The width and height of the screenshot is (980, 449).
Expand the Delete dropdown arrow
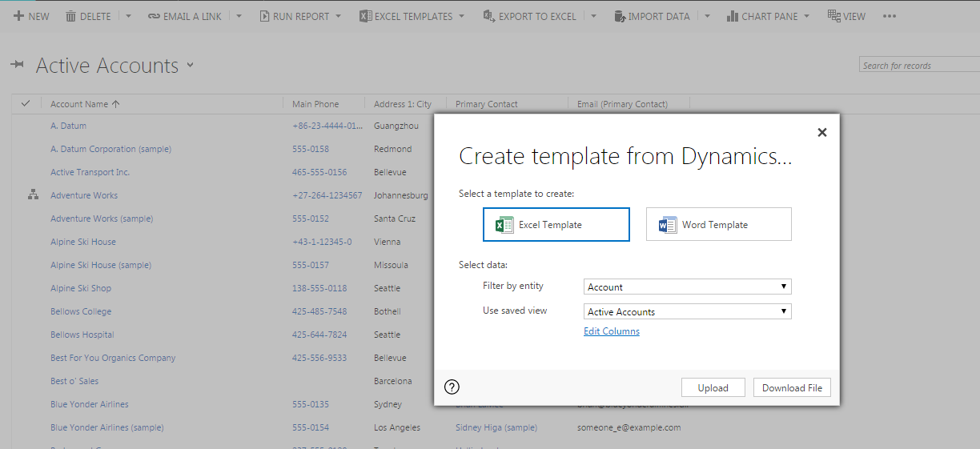tap(129, 16)
